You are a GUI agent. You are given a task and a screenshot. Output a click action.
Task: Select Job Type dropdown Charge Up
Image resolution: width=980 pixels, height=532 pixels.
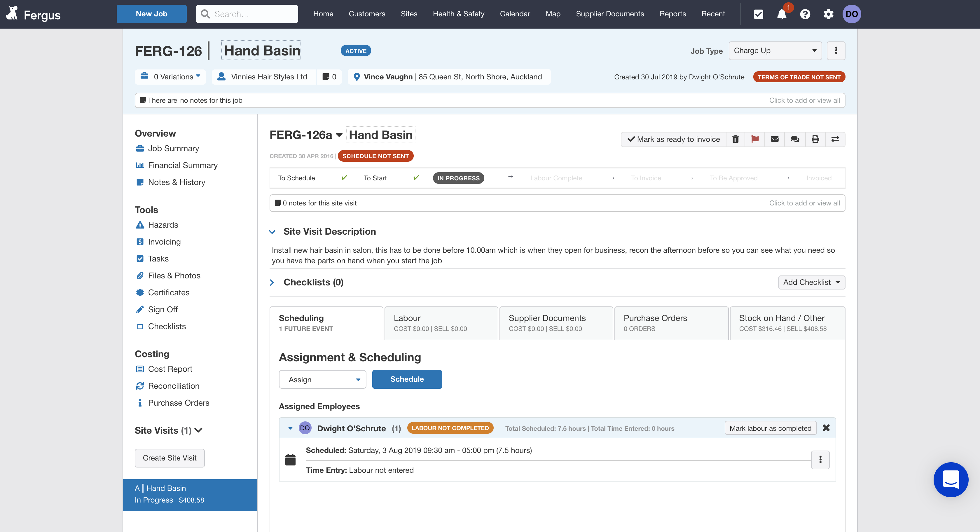(x=774, y=50)
